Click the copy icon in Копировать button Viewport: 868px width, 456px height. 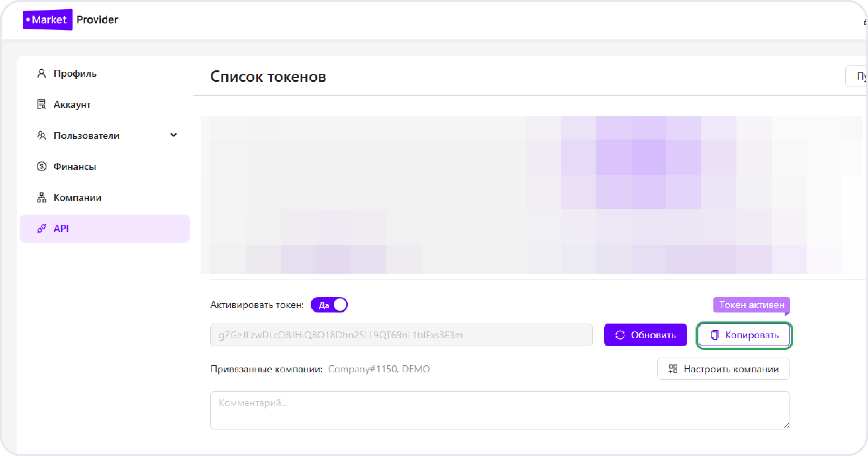point(714,335)
